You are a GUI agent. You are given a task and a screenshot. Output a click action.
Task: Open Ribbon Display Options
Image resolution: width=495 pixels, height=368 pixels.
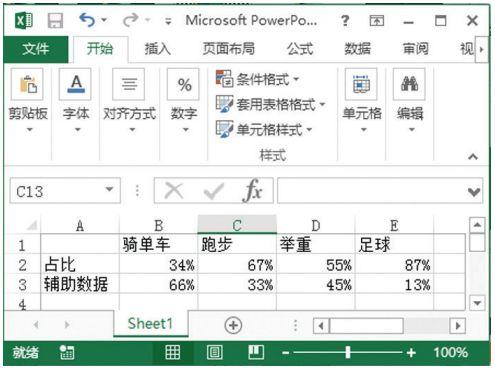(x=377, y=21)
